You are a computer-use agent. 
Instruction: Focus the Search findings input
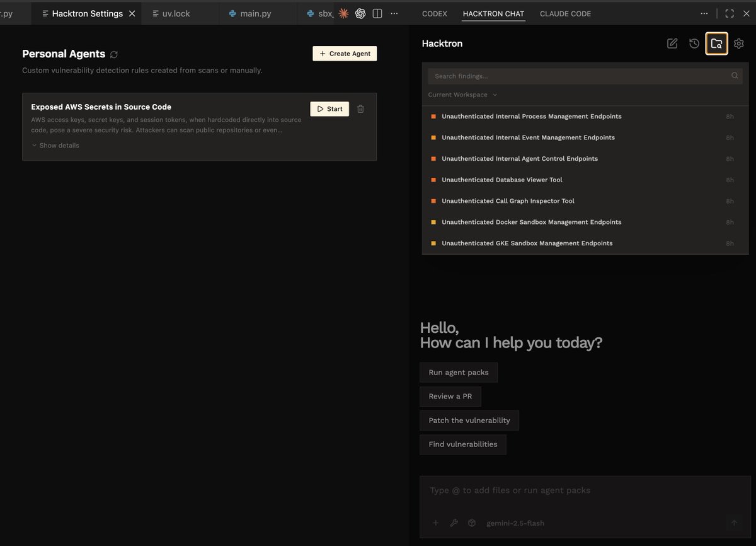(585, 76)
